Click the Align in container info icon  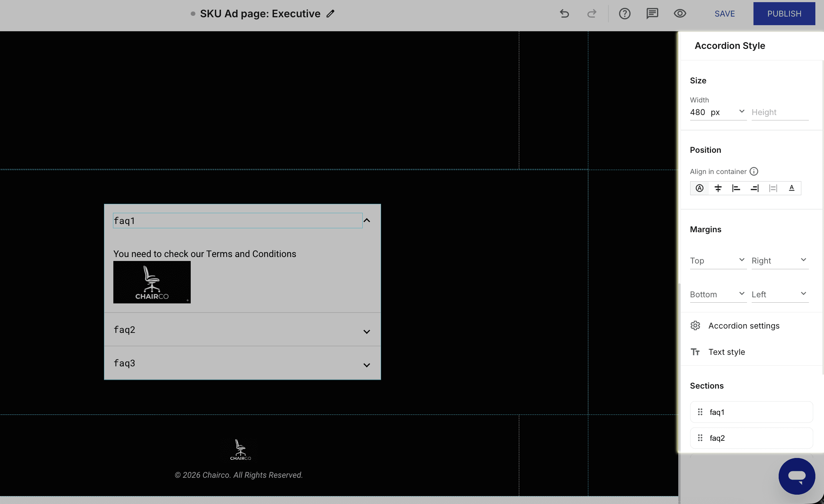tap(754, 171)
